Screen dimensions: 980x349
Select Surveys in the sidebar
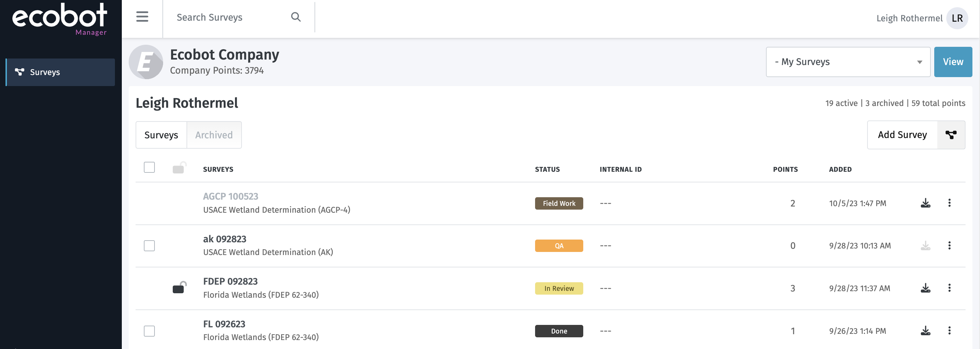(x=60, y=72)
